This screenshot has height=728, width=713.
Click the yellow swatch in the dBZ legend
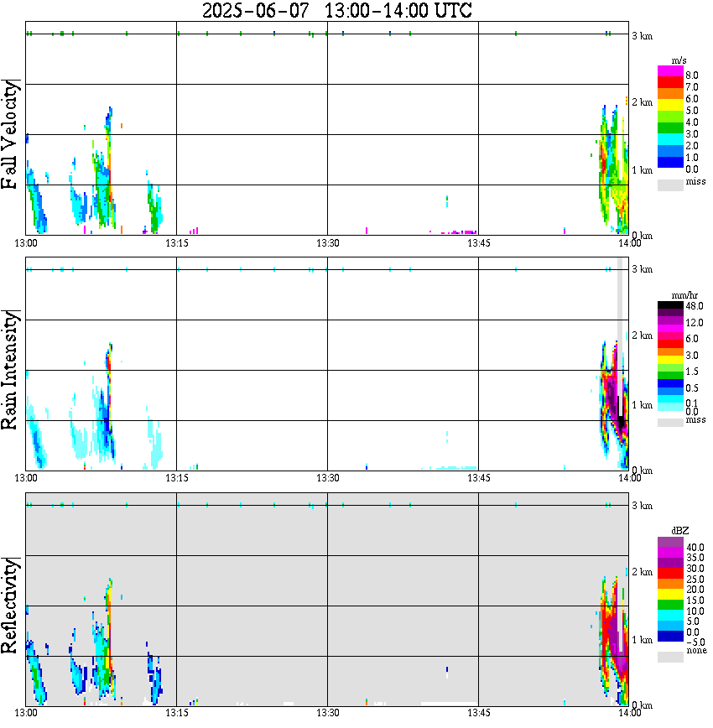coord(670,595)
